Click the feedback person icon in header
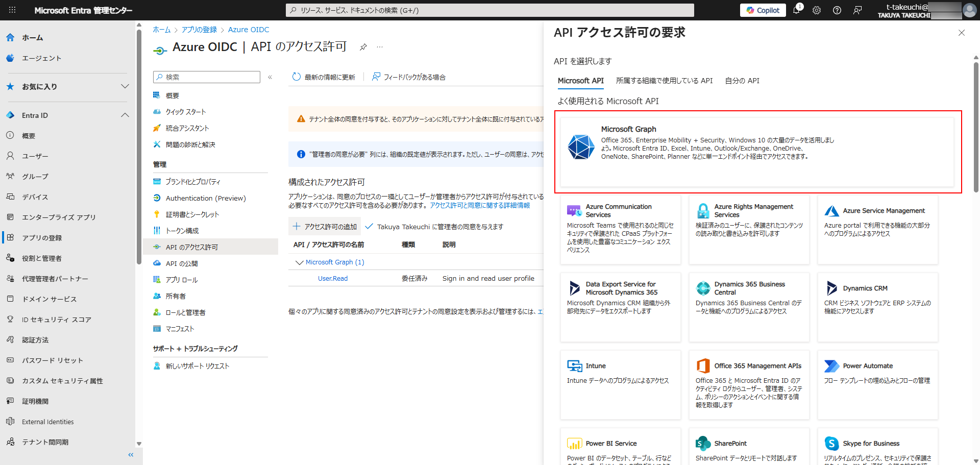The height and width of the screenshot is (465, 980). point(857,10)
